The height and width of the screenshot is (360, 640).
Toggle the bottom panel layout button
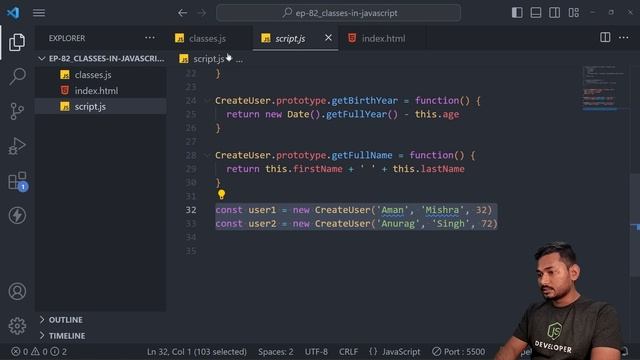point(536,13)
